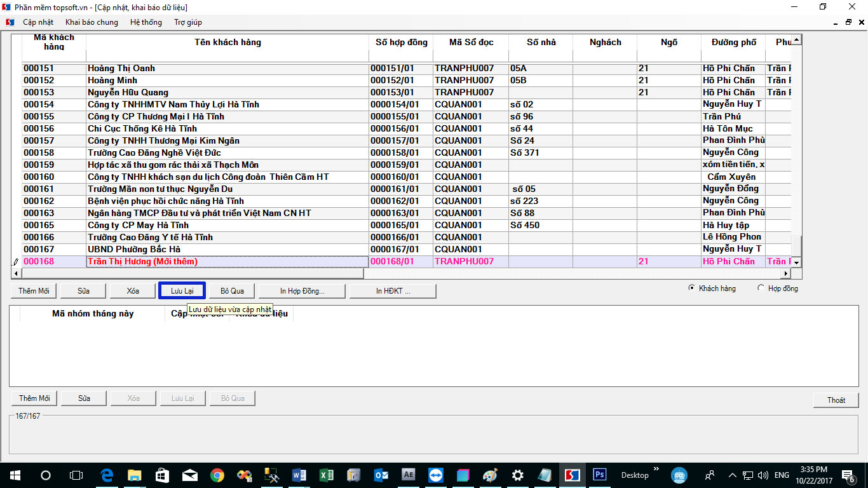Launch Microsoft Excel from the taskbar
868x488 pixels.
[327, 475]
